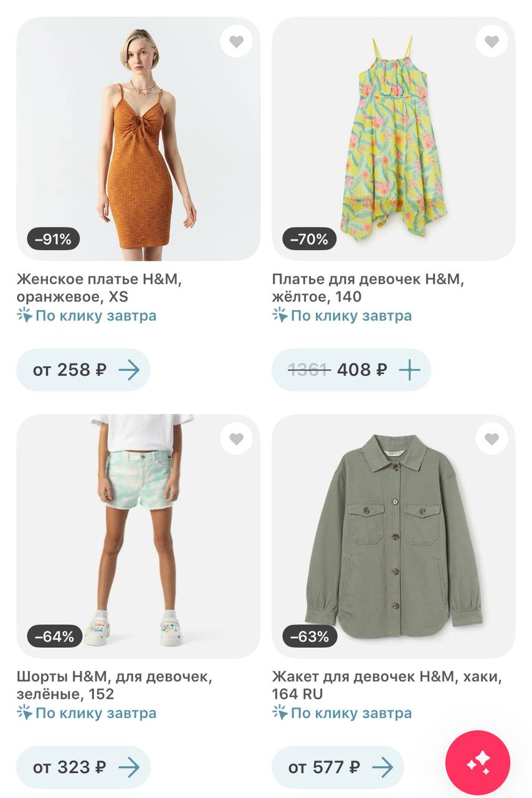The image size is (532, 798).
Task: Favorite the orange women's dress
Action: pyautogui.click(x=236, y=42)
